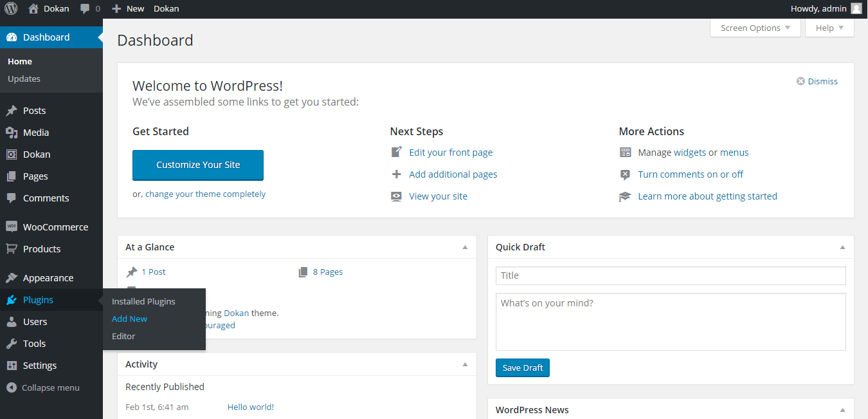The height and width of the screenshot is (419, 868).
Task: Focus the What's on your mind text area
Action: 671,322
